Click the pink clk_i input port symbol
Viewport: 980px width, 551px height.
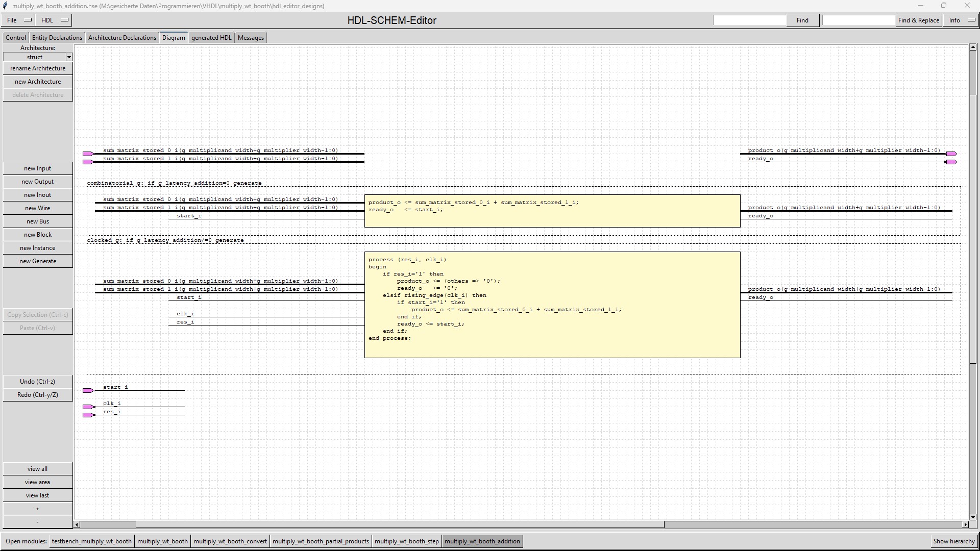[x=88, y=407]
